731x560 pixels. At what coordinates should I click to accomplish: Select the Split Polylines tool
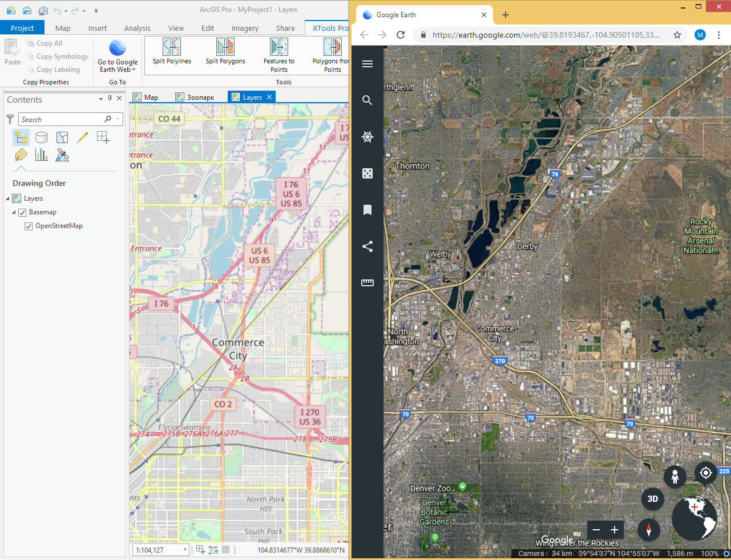click(172, 51)
